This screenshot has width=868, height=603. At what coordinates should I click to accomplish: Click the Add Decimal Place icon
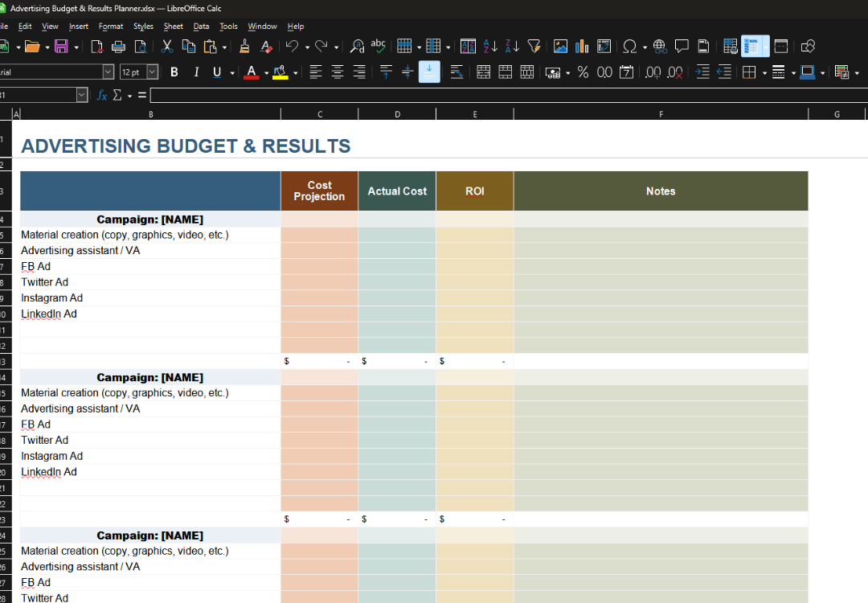click(x=653, y=72)
